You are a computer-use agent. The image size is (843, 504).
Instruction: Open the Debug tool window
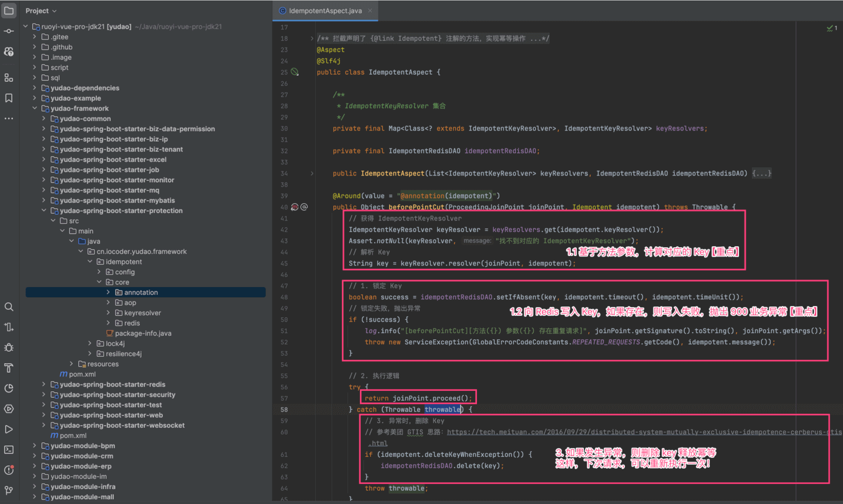coord(9,347)
